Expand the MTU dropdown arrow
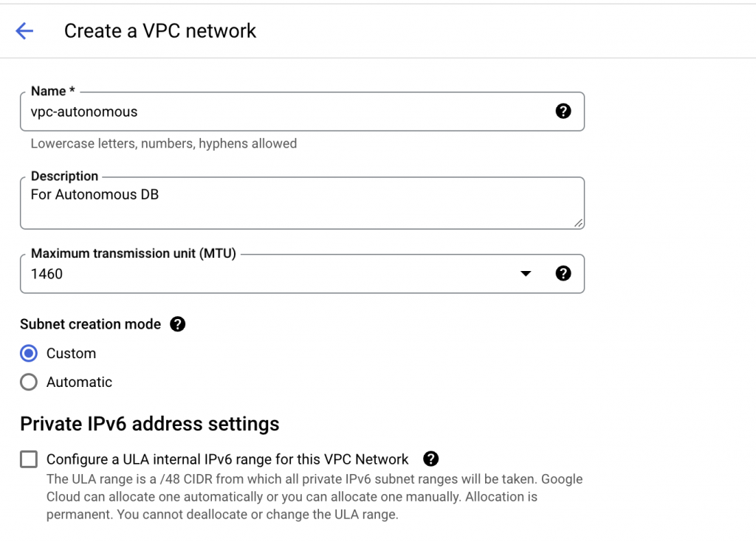756x542 pixels. pyautogui.click(x=526, y=273)
